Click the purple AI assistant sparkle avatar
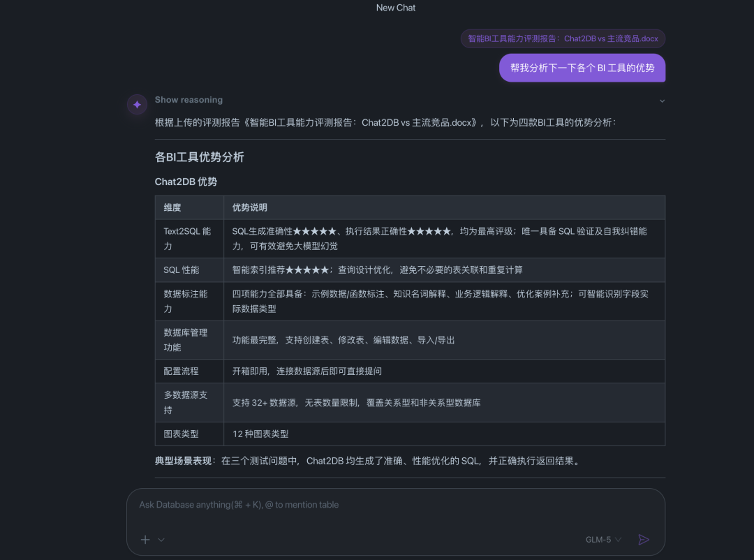 (x=137, y=105)
